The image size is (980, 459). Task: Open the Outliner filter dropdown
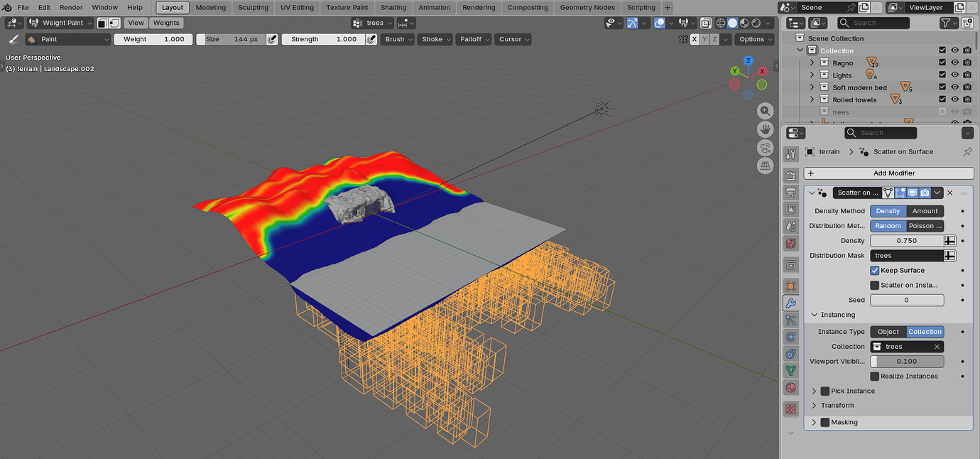(949, 23)
